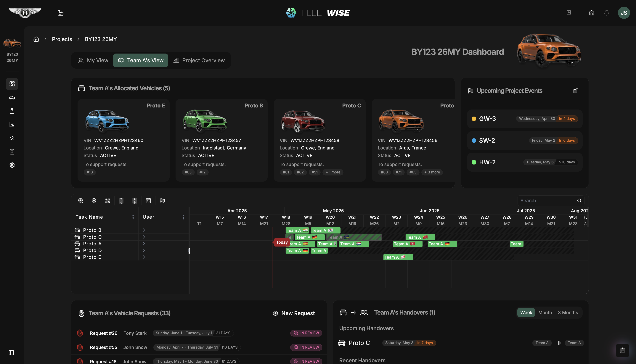
Task: Open the notifications bell
Action: click(606, 13)
